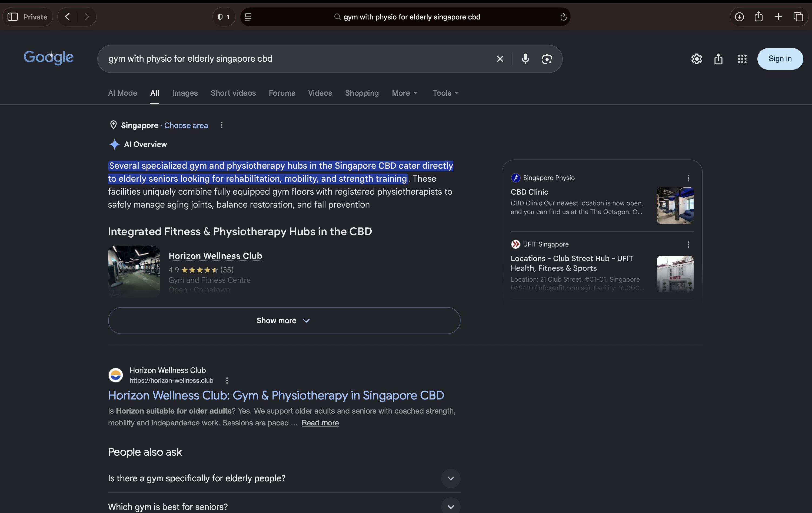
Task: Open the Tools dropdown
Action: point(445,93)
